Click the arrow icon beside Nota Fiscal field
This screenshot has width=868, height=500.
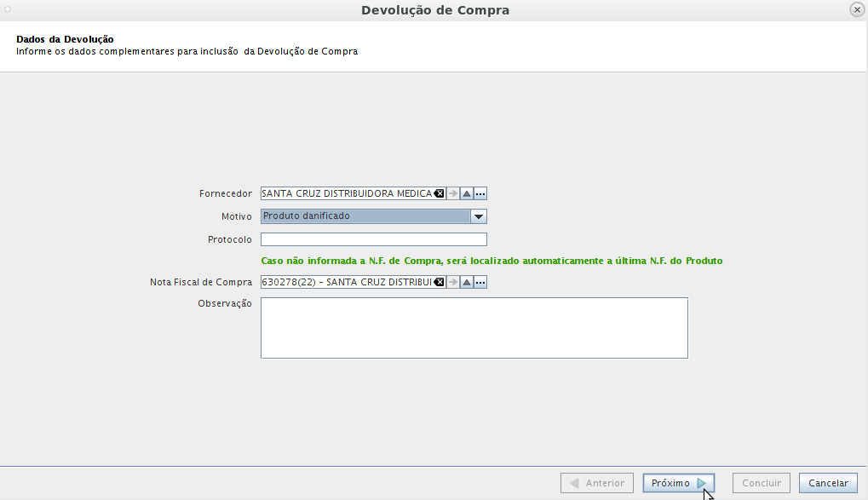[453, 282]
